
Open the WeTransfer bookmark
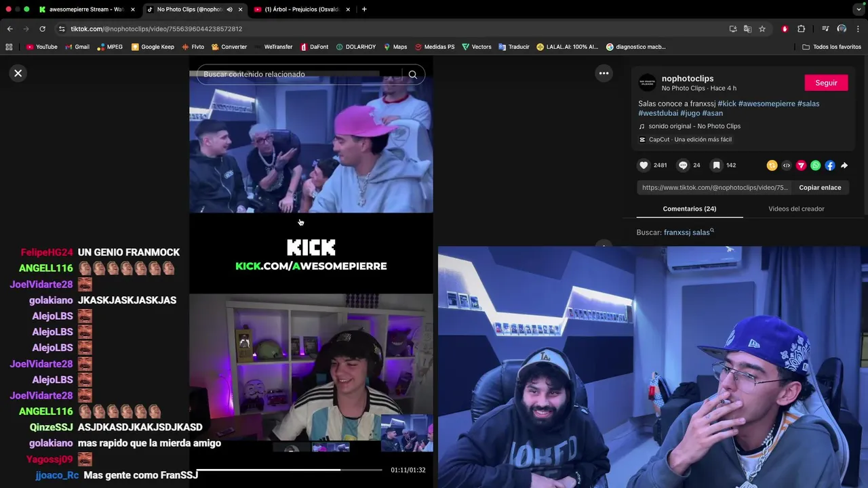[x=273, y=47]
